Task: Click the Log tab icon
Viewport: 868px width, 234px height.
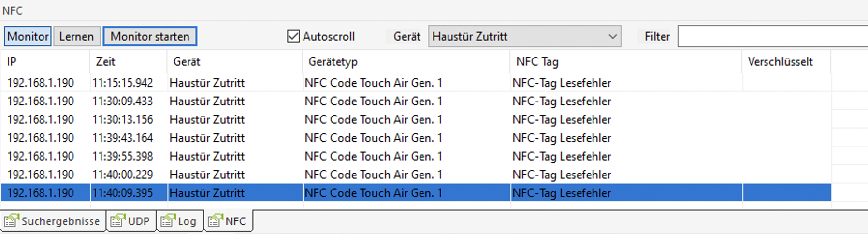Action: (x=168, y=221)
